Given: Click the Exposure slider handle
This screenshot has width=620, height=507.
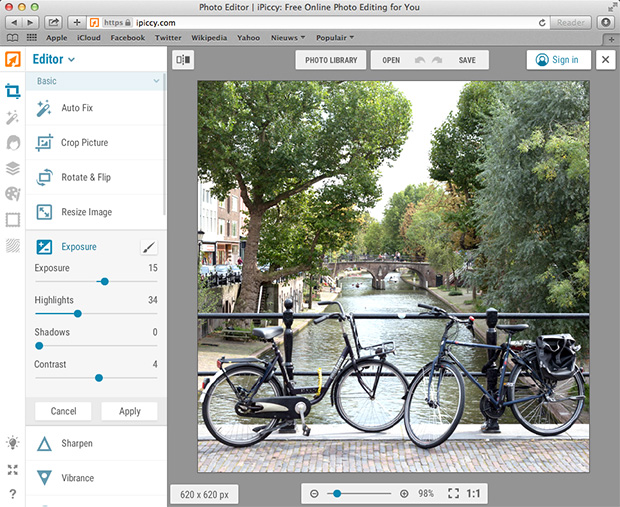Looking at the screenshot, I should pyautogui.click(x=104, y=282).
